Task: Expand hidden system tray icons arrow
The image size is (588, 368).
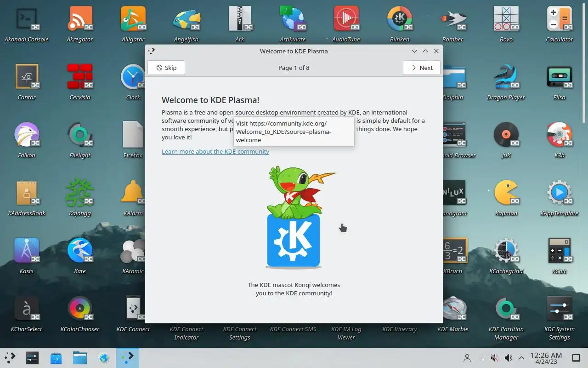Action: tap(521, 358)
